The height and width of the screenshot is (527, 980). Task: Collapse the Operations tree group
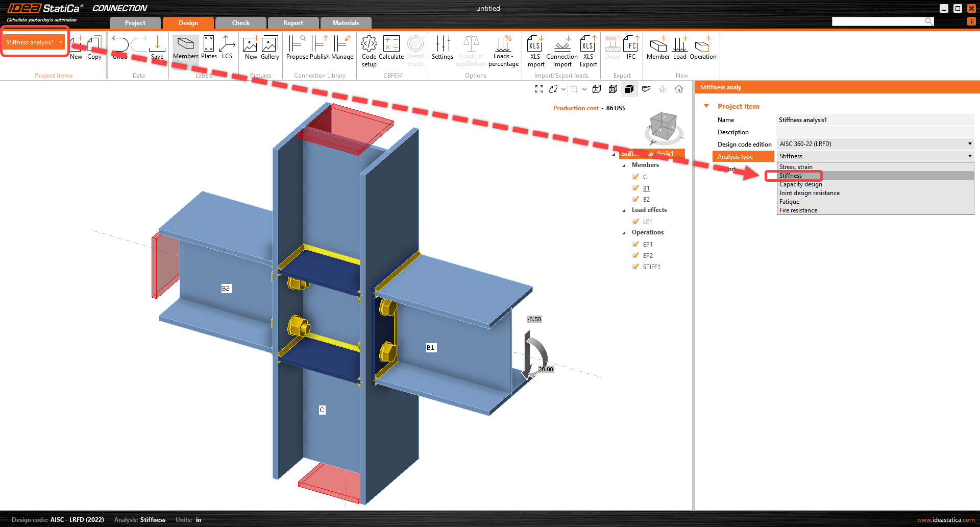(624, 233)
